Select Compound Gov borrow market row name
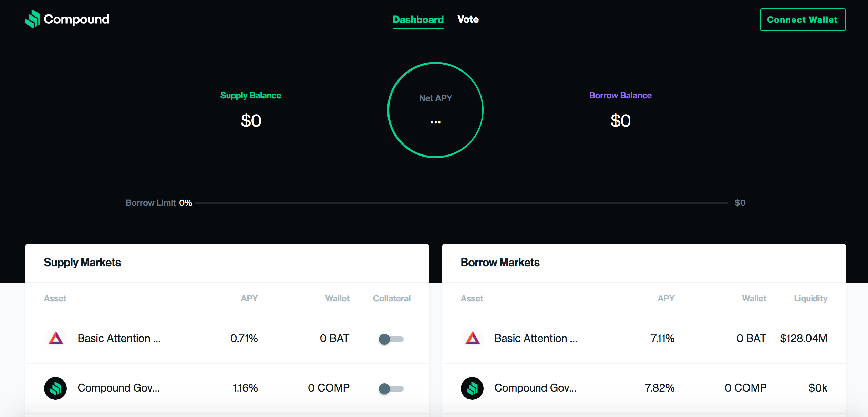This screenshot has height=417, width=868. click(x=536, y=388)
